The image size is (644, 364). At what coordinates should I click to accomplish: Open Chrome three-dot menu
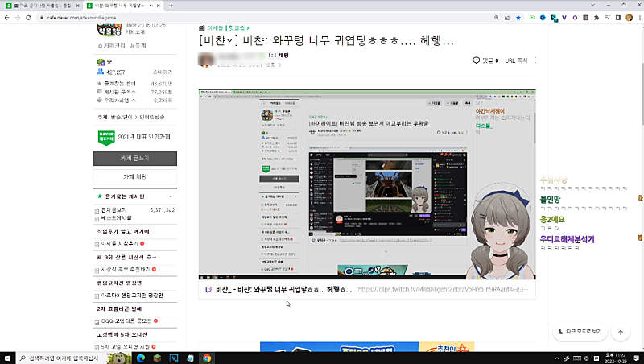(639, 18)
